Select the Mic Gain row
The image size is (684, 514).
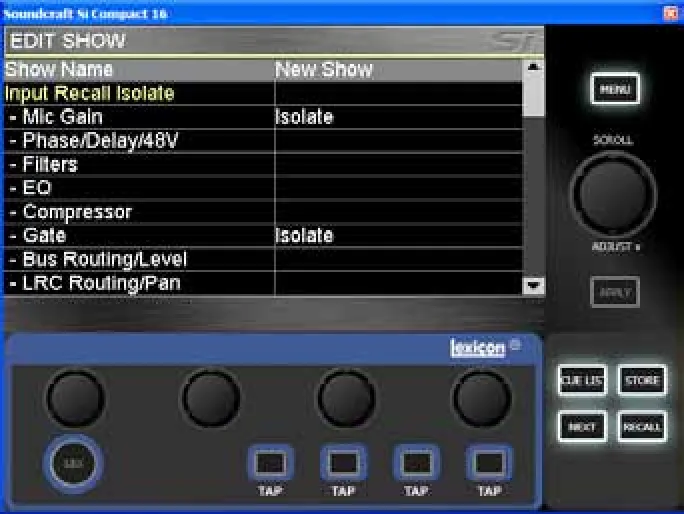coord(263,117)
